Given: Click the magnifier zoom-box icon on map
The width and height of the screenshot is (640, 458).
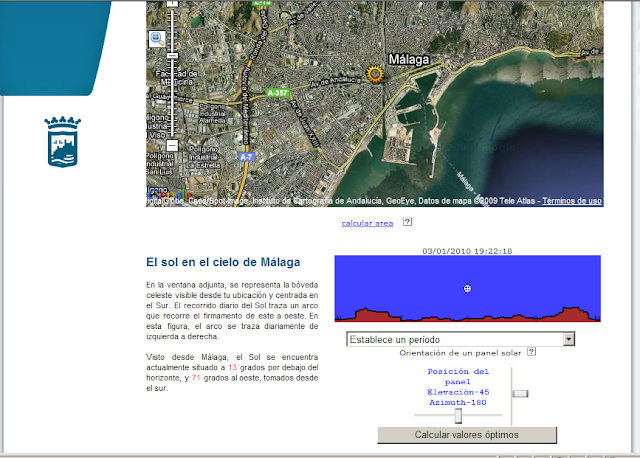Looking at the screenshot, I should pyautogui.click(x=157, y=39).
